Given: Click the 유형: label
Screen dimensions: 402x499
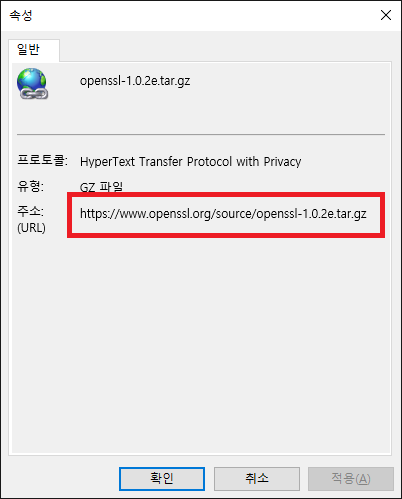Looking at the screenshot, I should point(30,186).
